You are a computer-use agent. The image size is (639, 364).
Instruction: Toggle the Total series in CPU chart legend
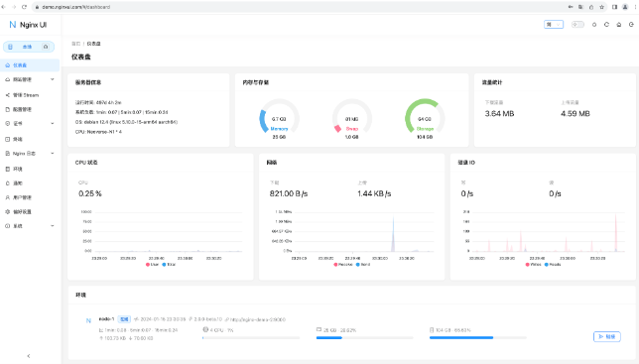pos(169,265)
